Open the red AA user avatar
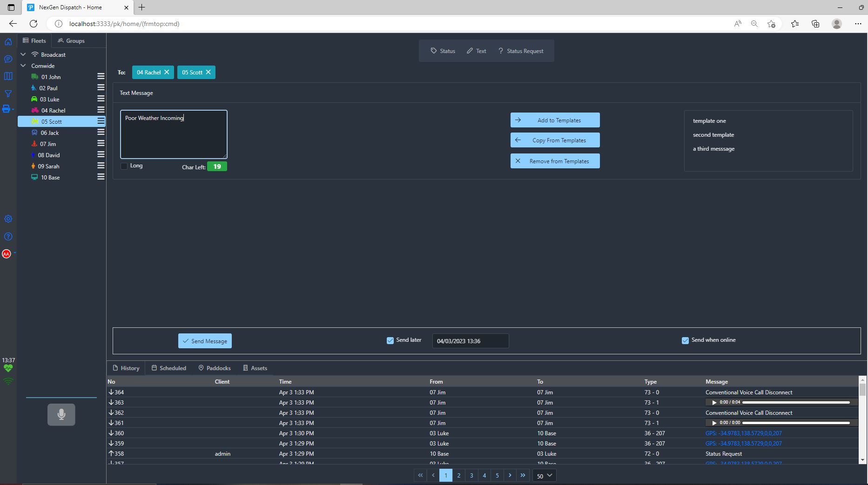Image resolution: width=868 pixels, height=485 pixels. coord(7,254)
